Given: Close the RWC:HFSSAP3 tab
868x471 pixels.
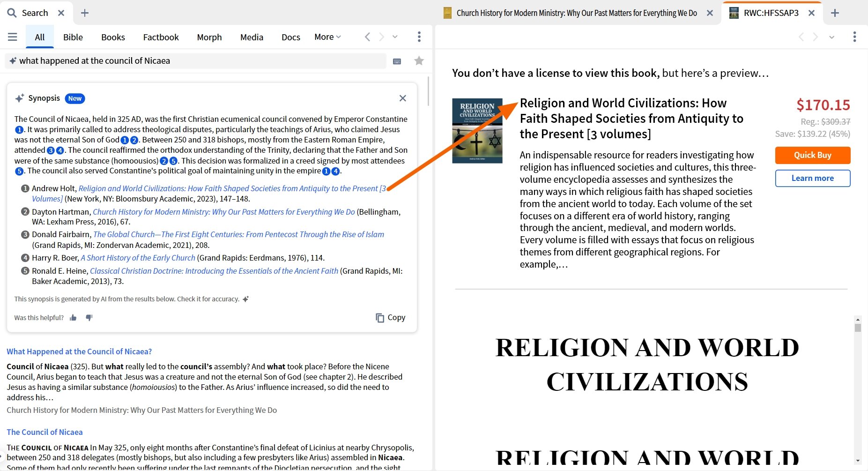Looking at the screenshot, I should [x=812, y=13].
